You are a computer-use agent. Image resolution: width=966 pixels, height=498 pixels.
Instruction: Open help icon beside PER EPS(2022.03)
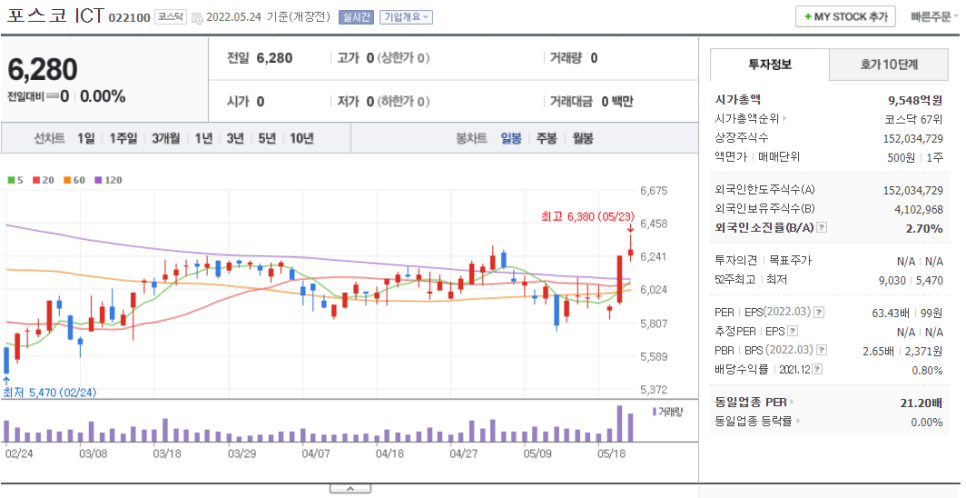(819, 312)
